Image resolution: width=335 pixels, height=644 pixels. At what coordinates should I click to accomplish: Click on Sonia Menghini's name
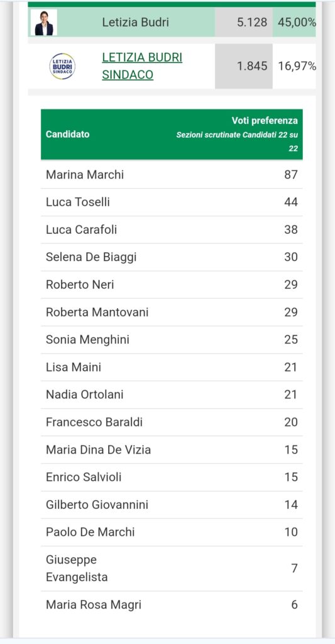click(x=87, y=340)
